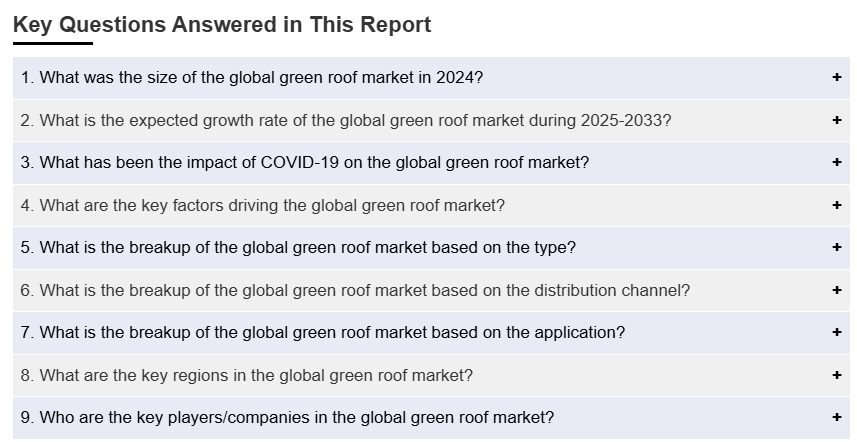Image resolution: width=857 pixels, height=442 pixels.
Task: Click the underline bar beneath the heading
Action: click(x=52, y=43)
